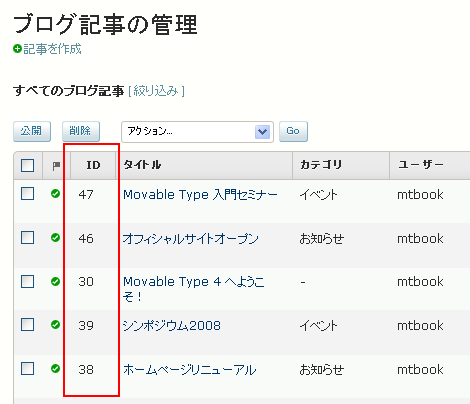This screenshot has width=470, height=404.
Task: Open the Movable Type 入門セミナー entry
Action: 200,195
